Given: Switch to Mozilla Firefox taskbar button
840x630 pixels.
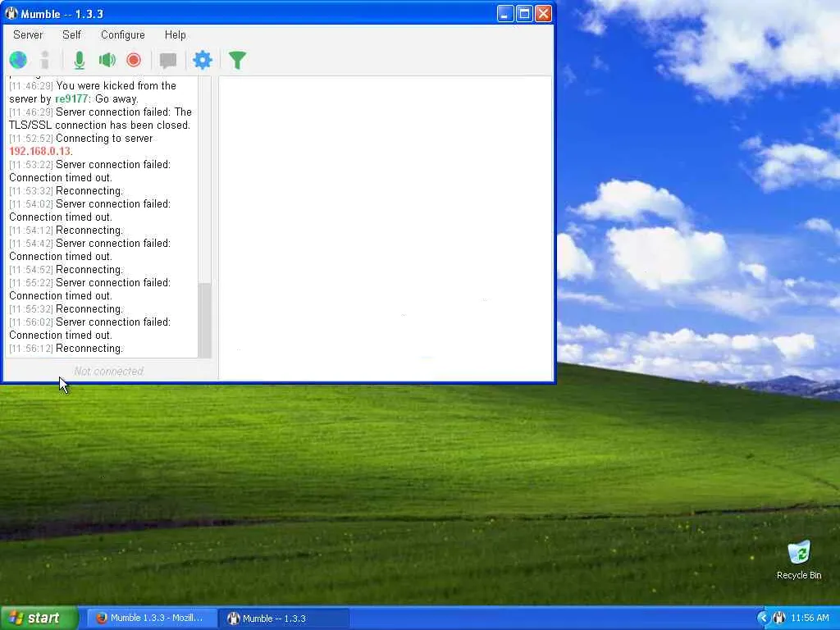Looking at the screenshot, I should (152, 619).
